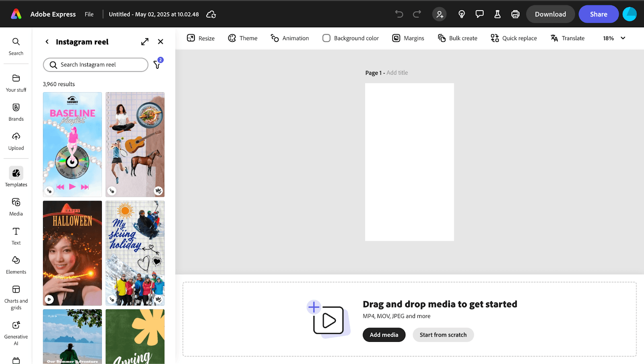Select the Templates sidebar panel
Viewport: 644px width, 364px height.
click(16, 177)
